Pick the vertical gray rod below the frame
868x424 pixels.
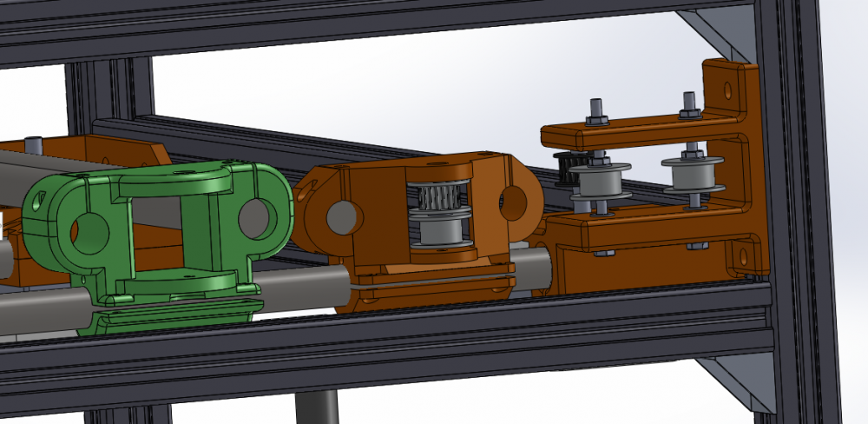(316, 407)
